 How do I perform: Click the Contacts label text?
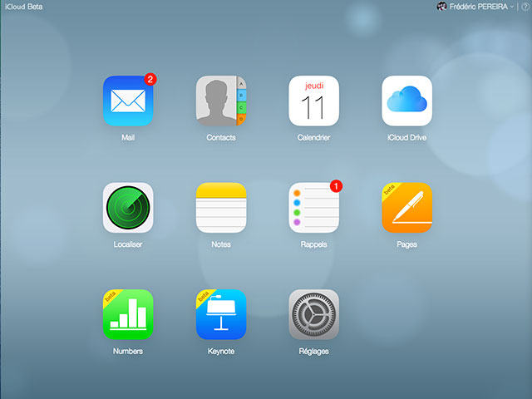[x=221, y=137]
